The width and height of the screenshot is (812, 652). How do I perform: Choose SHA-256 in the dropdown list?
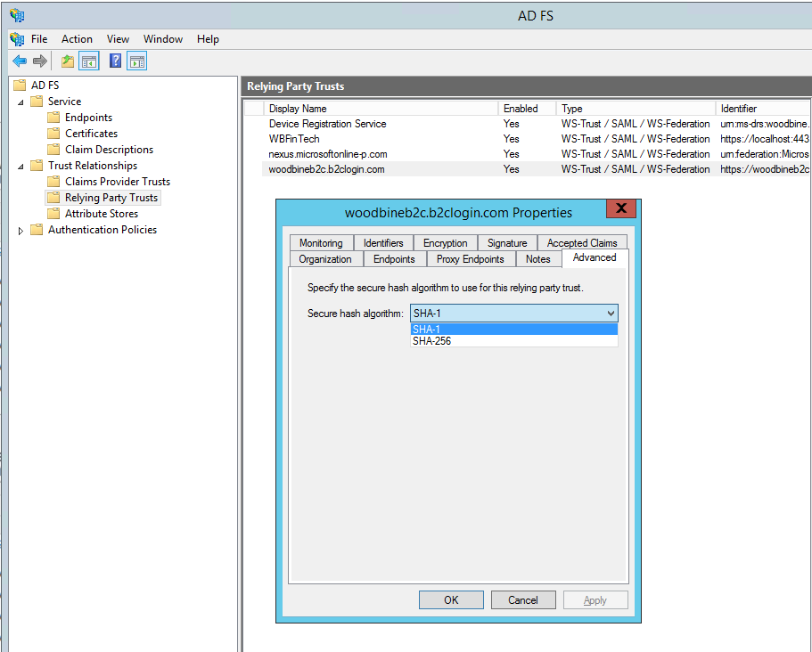pos(514,341)
